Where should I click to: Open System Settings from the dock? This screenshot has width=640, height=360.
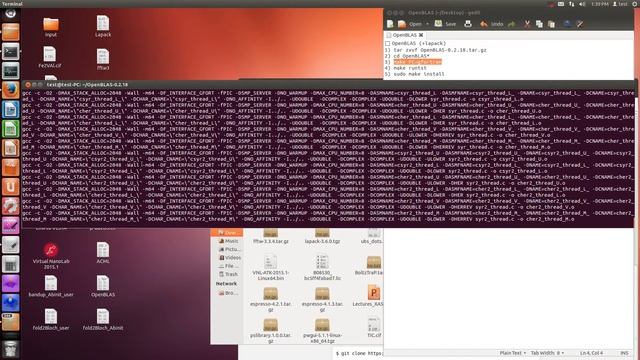[x=11, y=206]
